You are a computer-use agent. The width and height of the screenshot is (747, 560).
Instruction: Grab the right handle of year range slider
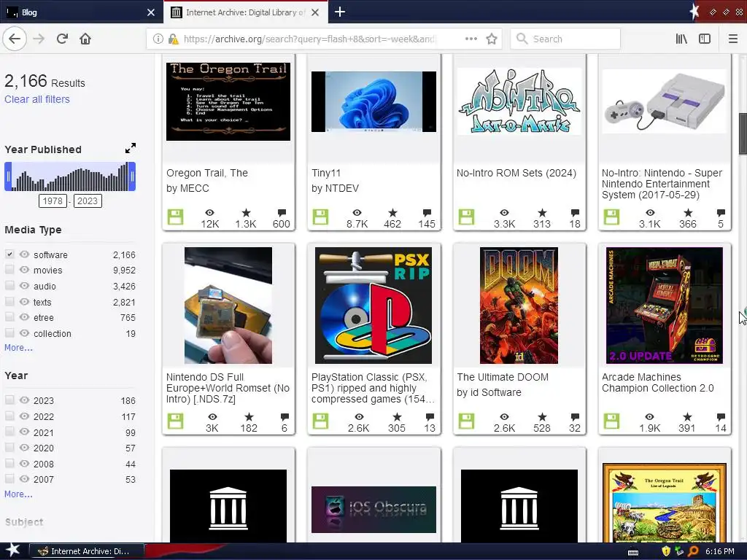tap(132, 176)
